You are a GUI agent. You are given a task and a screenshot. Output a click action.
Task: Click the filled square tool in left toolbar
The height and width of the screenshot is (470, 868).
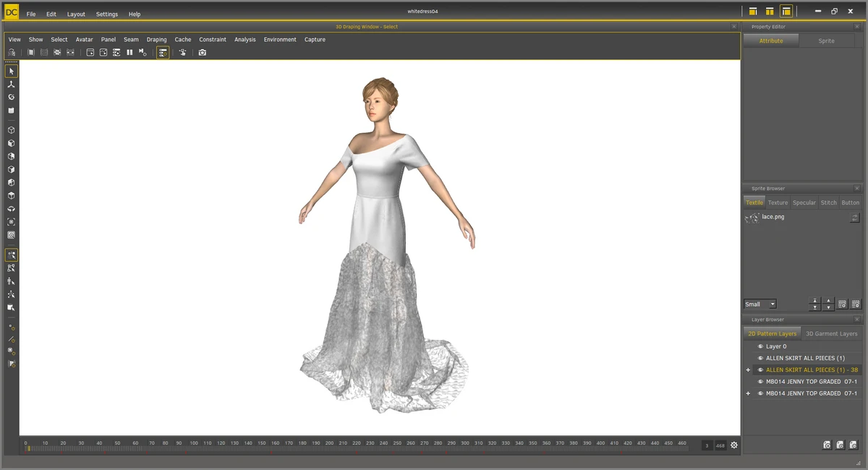pyautogui.click(x=12, y=111)
